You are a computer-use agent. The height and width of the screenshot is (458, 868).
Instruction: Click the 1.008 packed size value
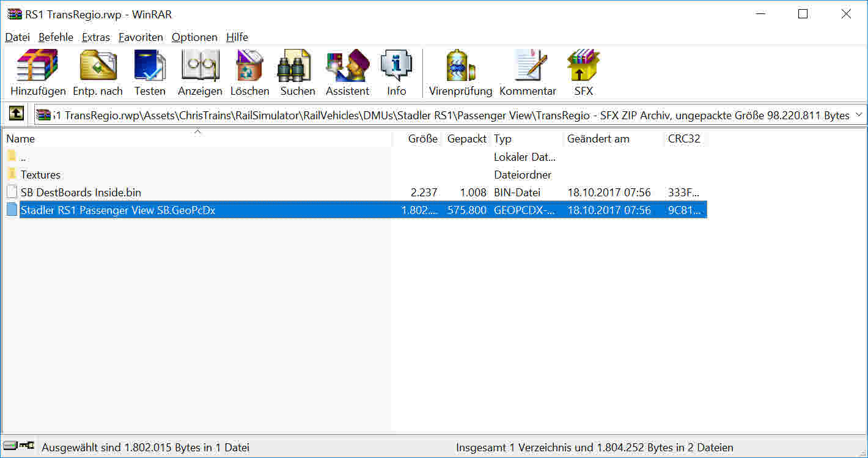[474, 193]
